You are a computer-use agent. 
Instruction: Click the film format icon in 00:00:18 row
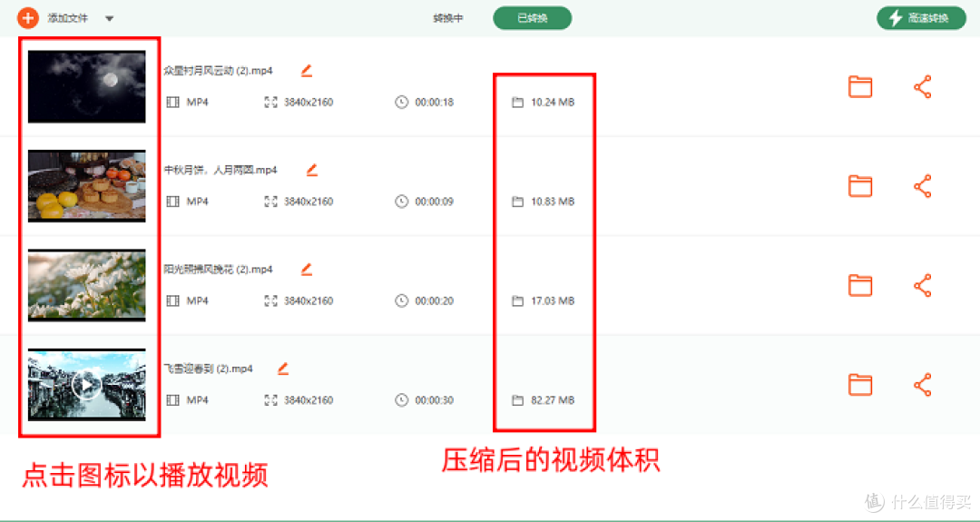tap(173, 102)
